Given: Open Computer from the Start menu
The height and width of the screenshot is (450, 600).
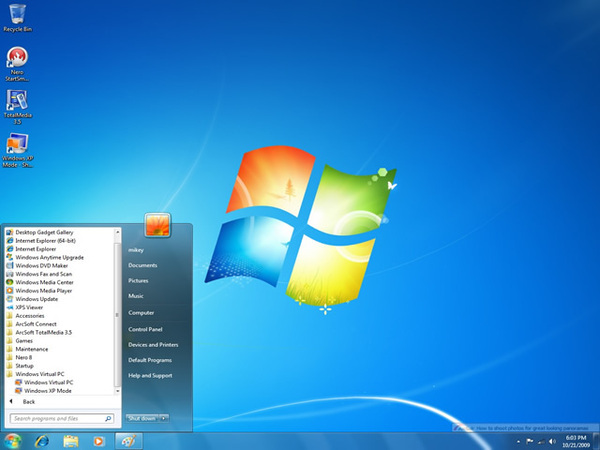Looking at the screenshot, I should point(141,313).
